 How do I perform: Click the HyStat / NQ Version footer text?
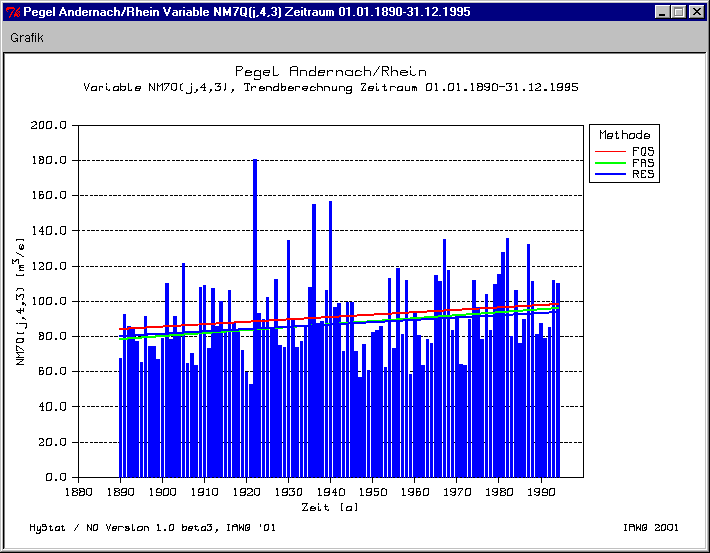[153, 528]
